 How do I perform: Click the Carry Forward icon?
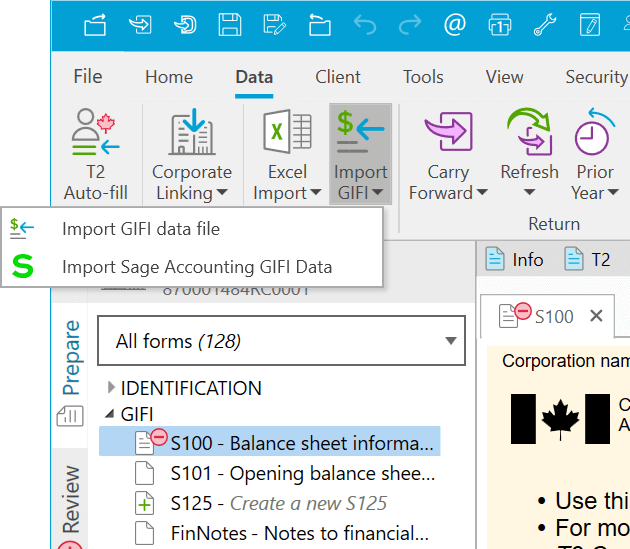click(448, 134)
